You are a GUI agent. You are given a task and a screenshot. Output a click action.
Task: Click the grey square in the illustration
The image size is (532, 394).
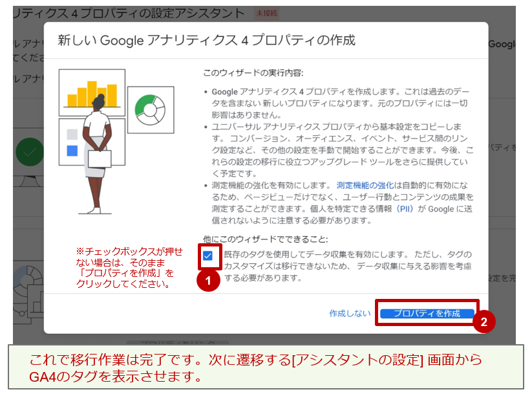click(x=72, y=135)
